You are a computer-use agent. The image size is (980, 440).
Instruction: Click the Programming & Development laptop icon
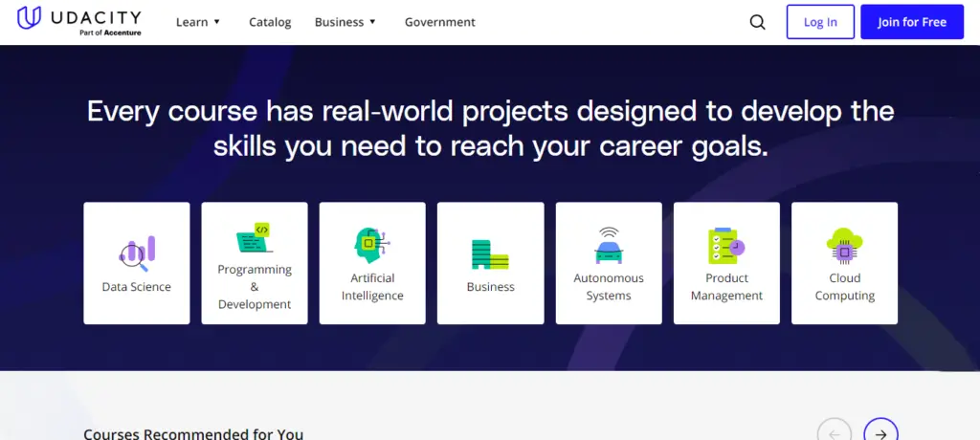click(x=255, y=237)
